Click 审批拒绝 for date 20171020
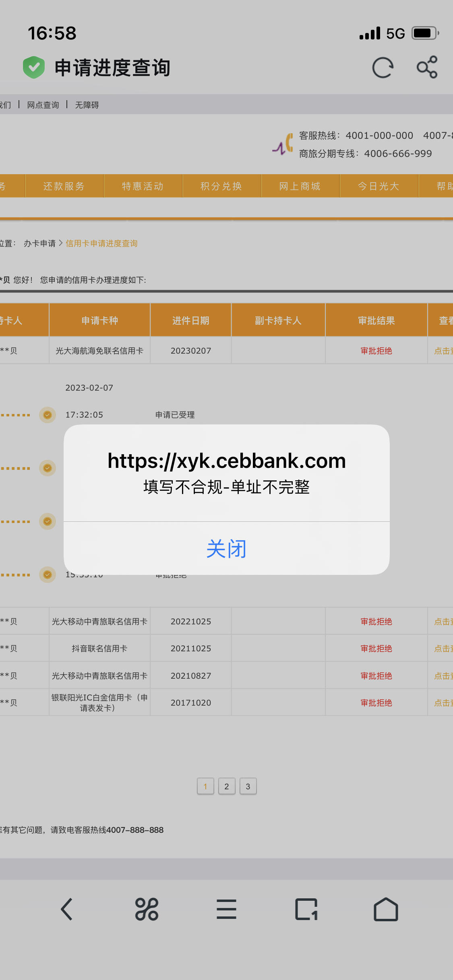This screenshot has width=453, height=980. [x=376, y=703]
